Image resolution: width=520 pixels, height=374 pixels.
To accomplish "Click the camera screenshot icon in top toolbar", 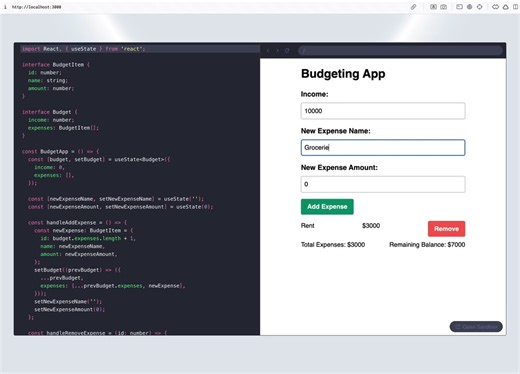I will pyautogui.click(x=443, y=7).
